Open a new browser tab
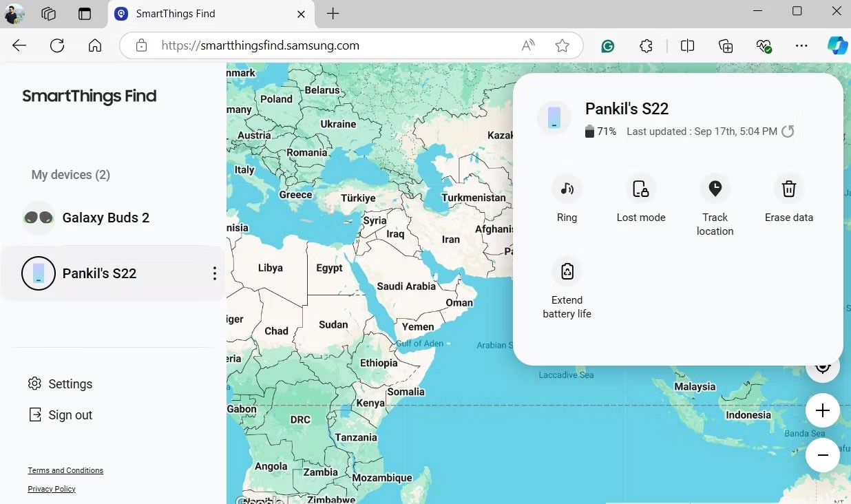This screenshot has height=504, width=851. click(333, 14)
